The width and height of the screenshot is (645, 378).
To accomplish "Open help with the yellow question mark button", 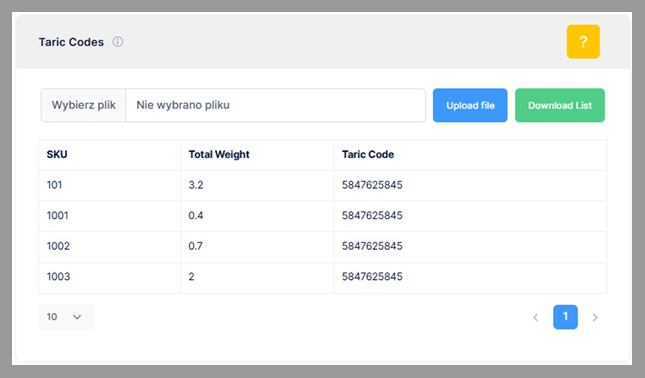I will tap(583, 42).
